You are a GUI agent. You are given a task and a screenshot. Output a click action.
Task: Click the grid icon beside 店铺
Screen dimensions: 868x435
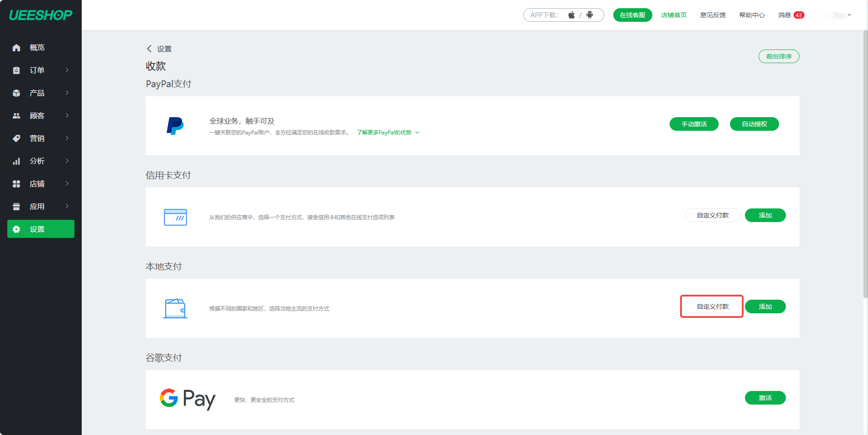click(16, 184)
